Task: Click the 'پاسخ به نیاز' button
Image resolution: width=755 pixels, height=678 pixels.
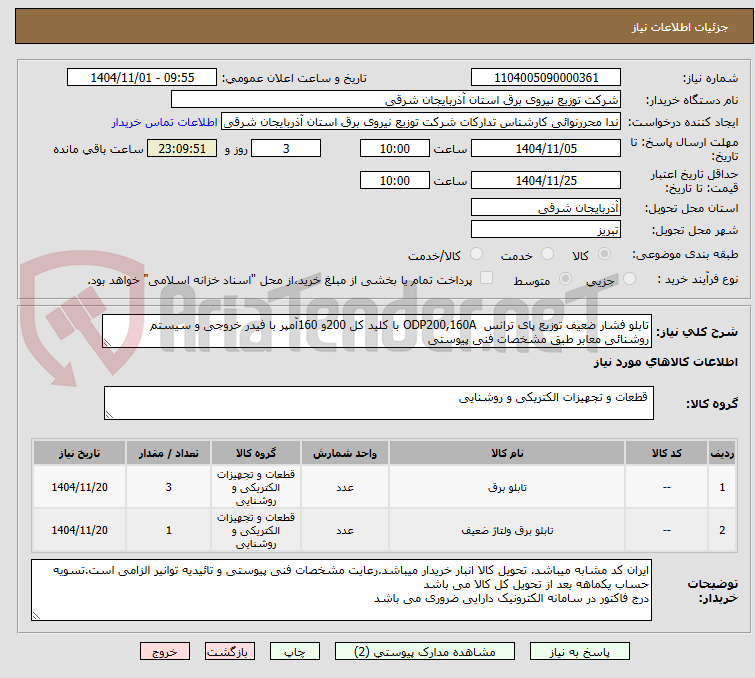Action: point(579,652)
